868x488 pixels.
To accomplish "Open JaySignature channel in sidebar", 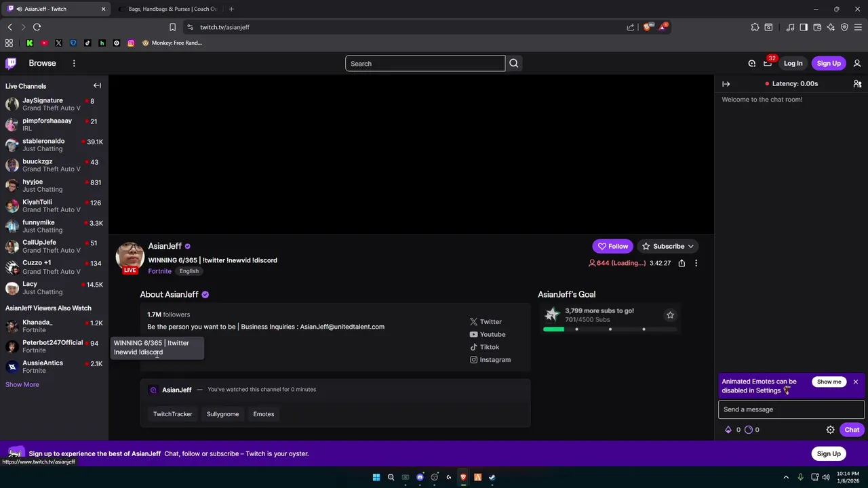I will tap(54, 104).
